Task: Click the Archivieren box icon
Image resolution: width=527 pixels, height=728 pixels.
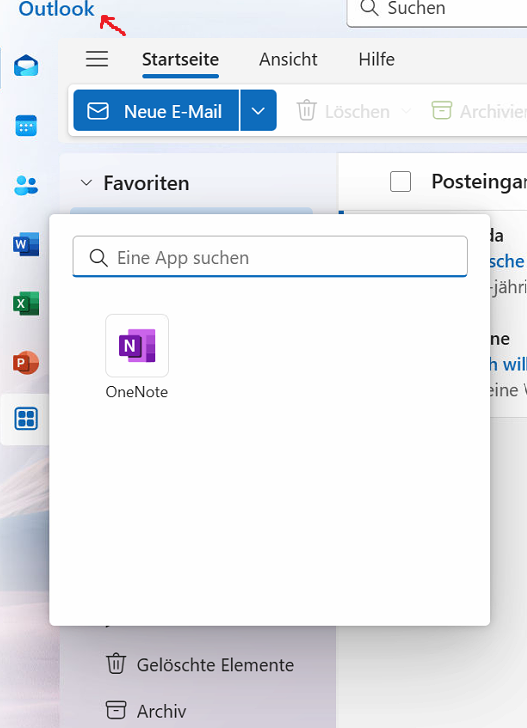Action: coord(442,110)
